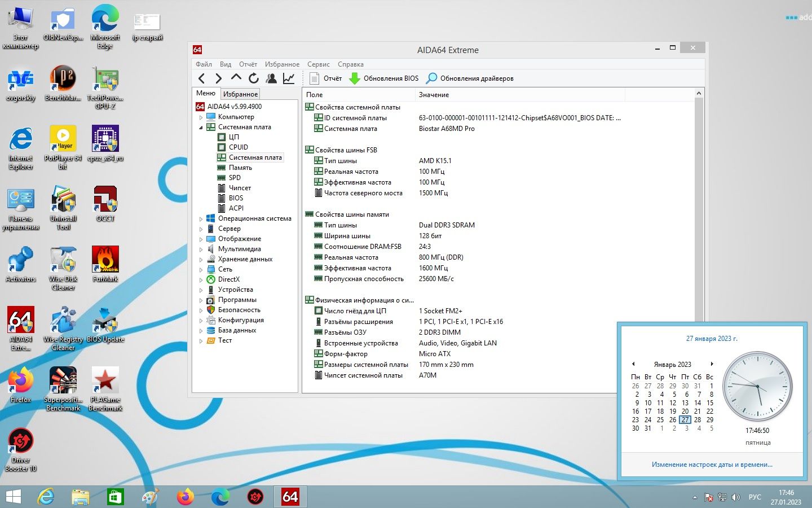Select the SPD tree item

click(235, 178)
